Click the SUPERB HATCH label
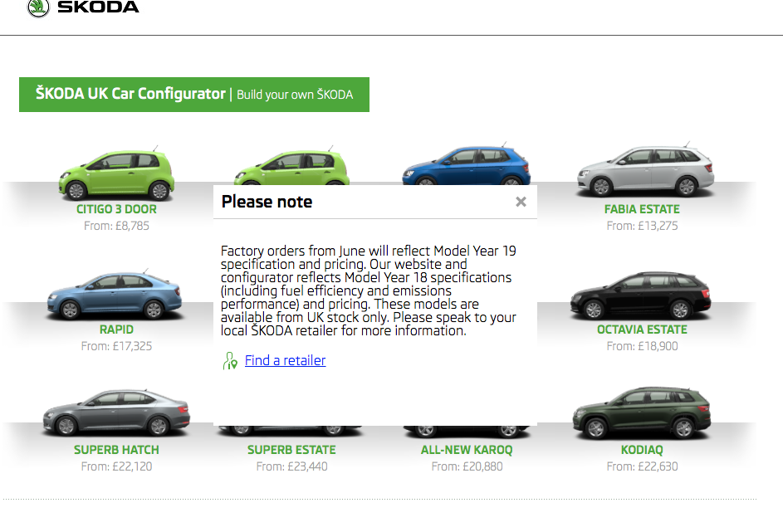This screenshot has width=783, height=532. coord(116,450)
